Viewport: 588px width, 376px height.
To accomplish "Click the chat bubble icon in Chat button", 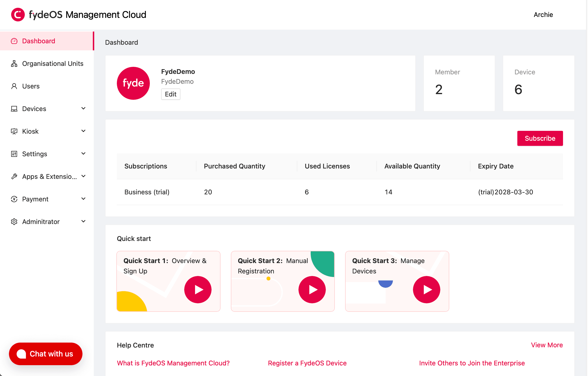I will click(x=21, y=354).
